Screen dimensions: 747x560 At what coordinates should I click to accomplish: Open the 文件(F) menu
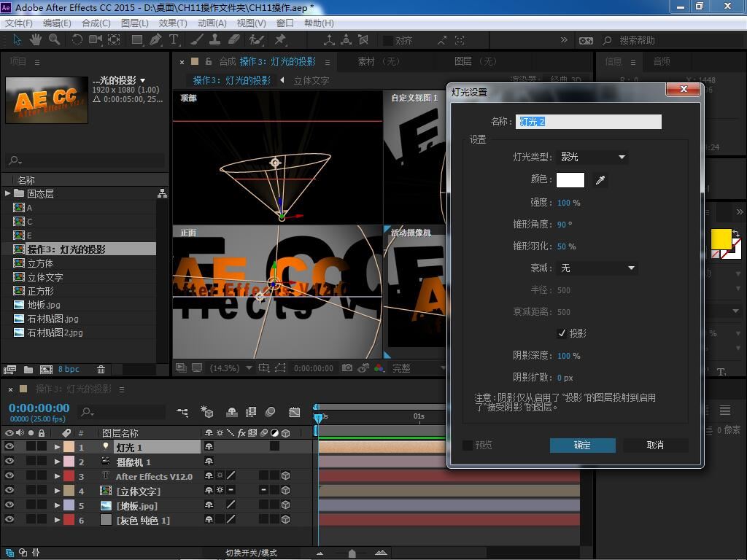point(18,23)
